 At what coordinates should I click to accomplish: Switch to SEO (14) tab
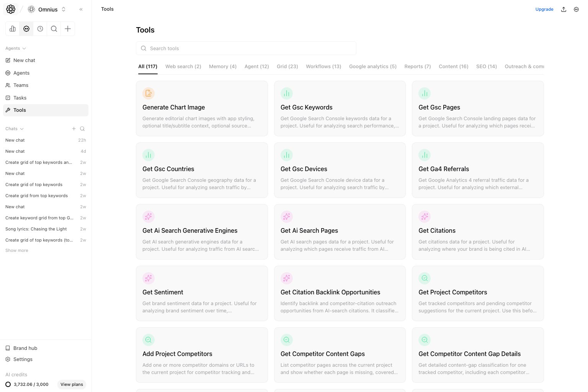pyautogui.click(x=487, y=67)
